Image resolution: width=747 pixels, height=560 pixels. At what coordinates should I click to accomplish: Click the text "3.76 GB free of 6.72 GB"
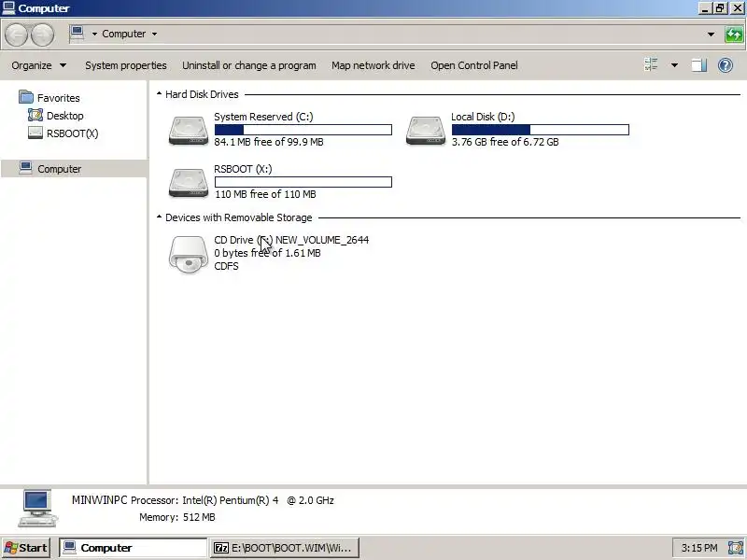(505, 142)
